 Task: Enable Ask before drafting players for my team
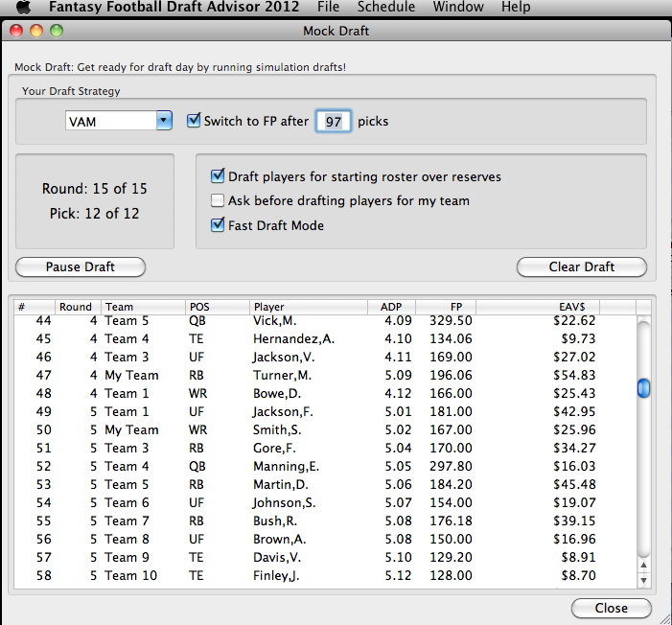[218, 200]
